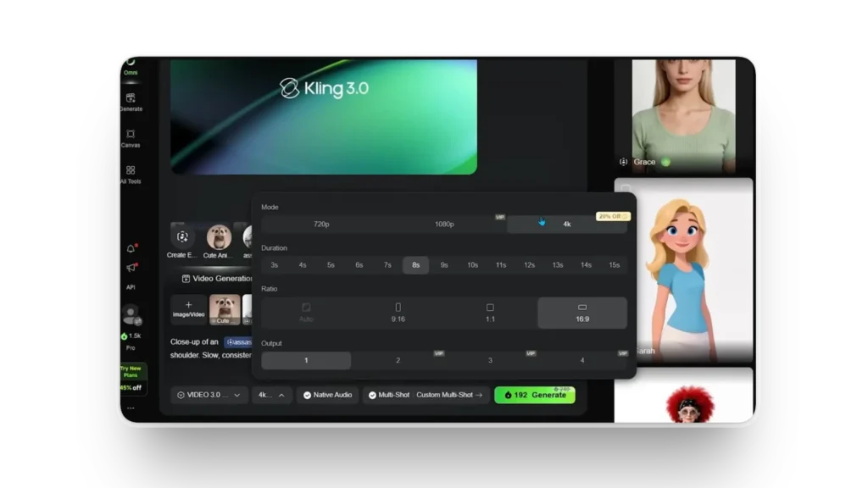
Task: Set duration to 9s
Action: (444, 265)
